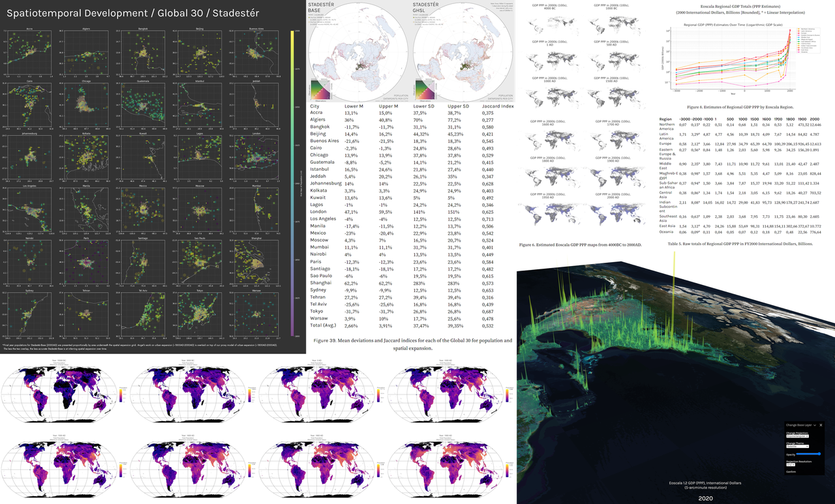The height and width of the screenshot is (504, 835).
Task: Click the 'Jaccard Index' column header
Action: [x=498, y=106]
